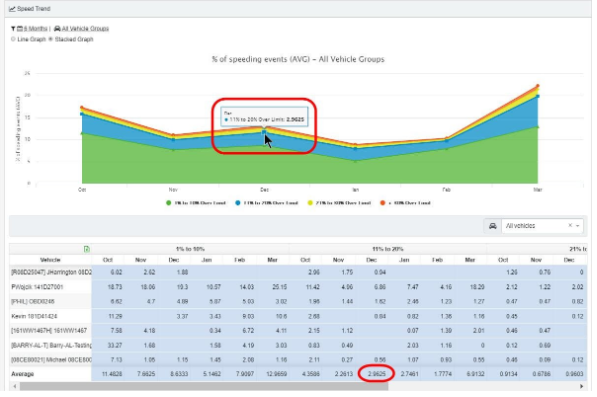Toggle the green 1% to 10% legend item
Viewport: 597px width, 397px height.
[196, 203]
